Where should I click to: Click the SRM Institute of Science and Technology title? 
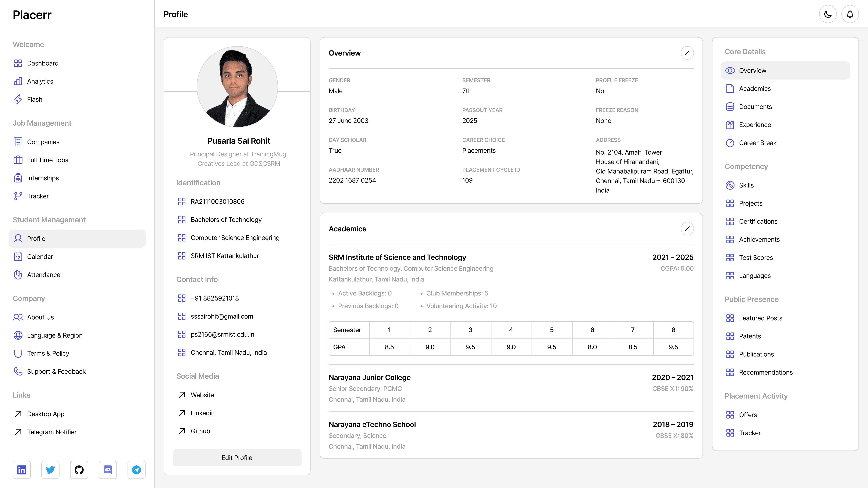pyautogui.click(x=397, y=257)
